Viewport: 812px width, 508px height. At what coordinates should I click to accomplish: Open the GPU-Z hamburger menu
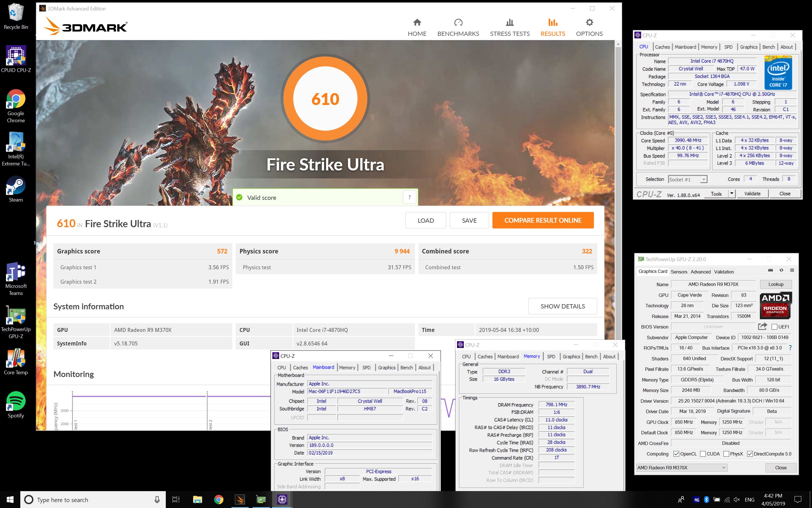point(792,270)
